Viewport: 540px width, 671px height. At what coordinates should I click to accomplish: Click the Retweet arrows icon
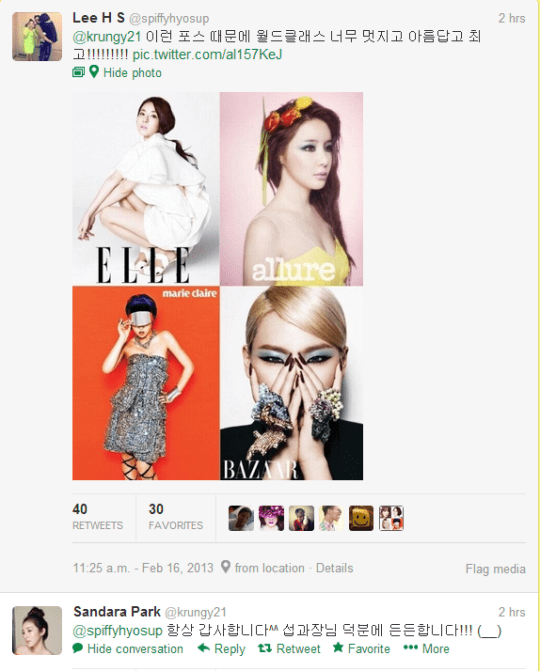[265, 648]
